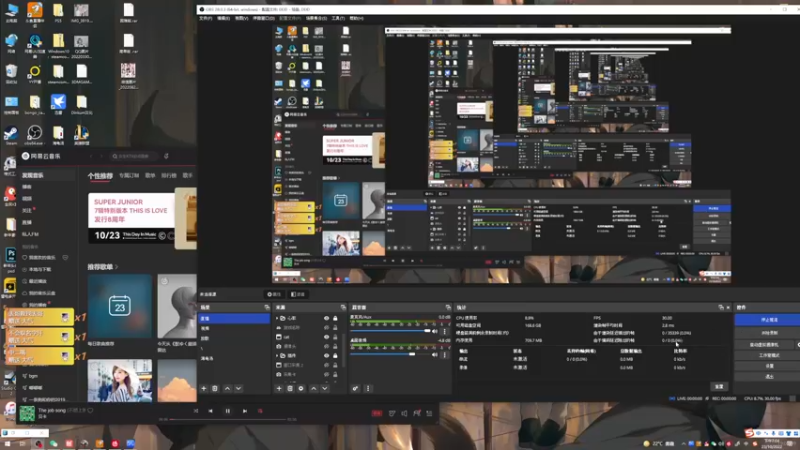Switch to personalized recommendations tab

click(100, 176)
